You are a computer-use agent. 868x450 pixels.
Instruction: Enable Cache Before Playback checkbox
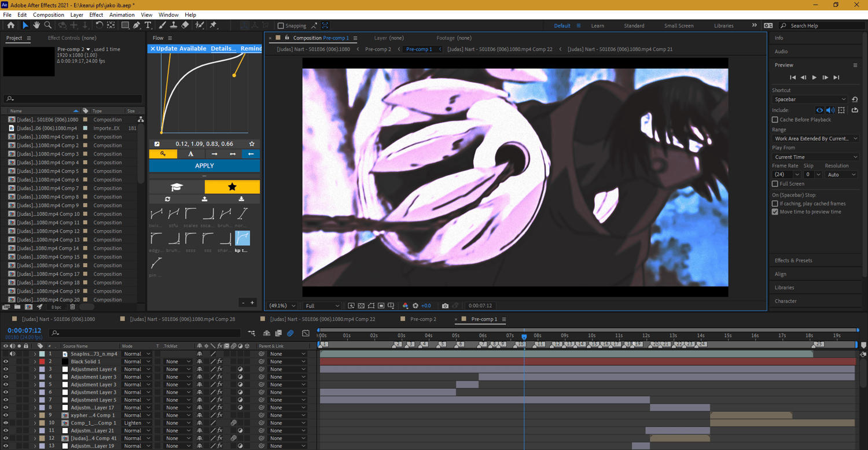[775, 120]
